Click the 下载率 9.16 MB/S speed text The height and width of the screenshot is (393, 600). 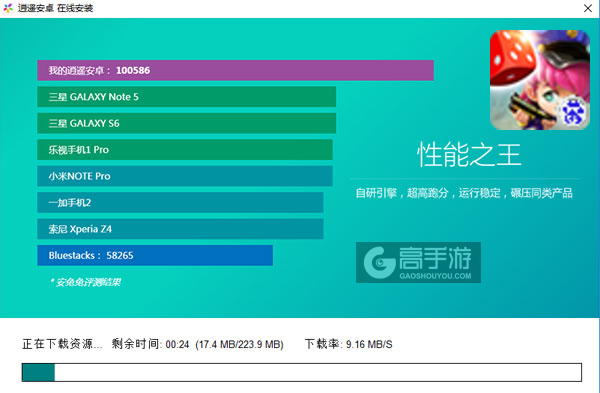tap(349, 344)
